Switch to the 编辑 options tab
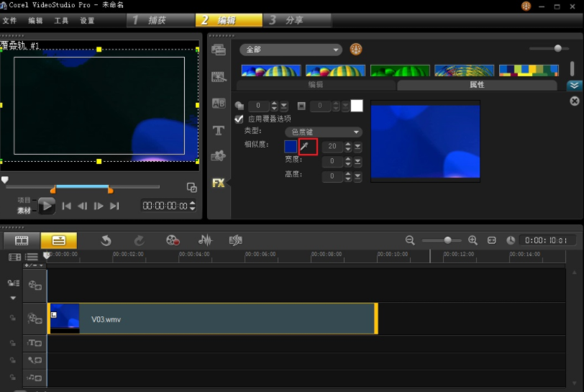This screenshot has width=584, height=392. 316,85
